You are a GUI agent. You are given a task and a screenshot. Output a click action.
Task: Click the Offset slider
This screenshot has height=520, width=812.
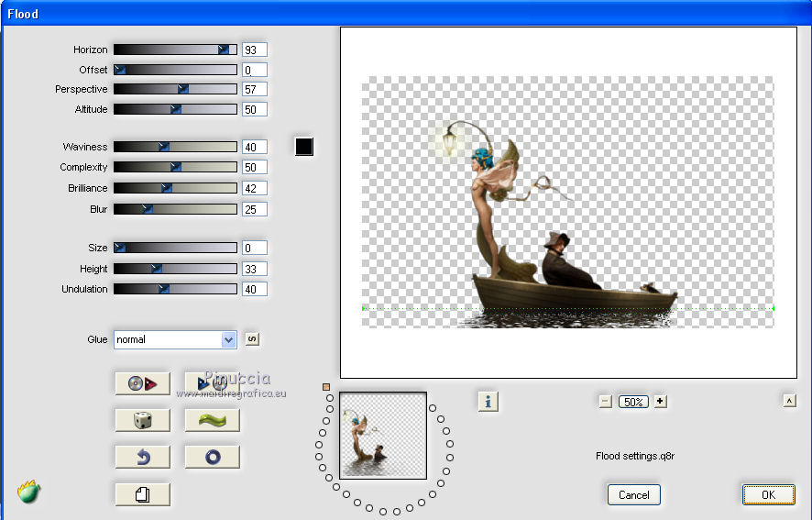(x=175, y=70)
